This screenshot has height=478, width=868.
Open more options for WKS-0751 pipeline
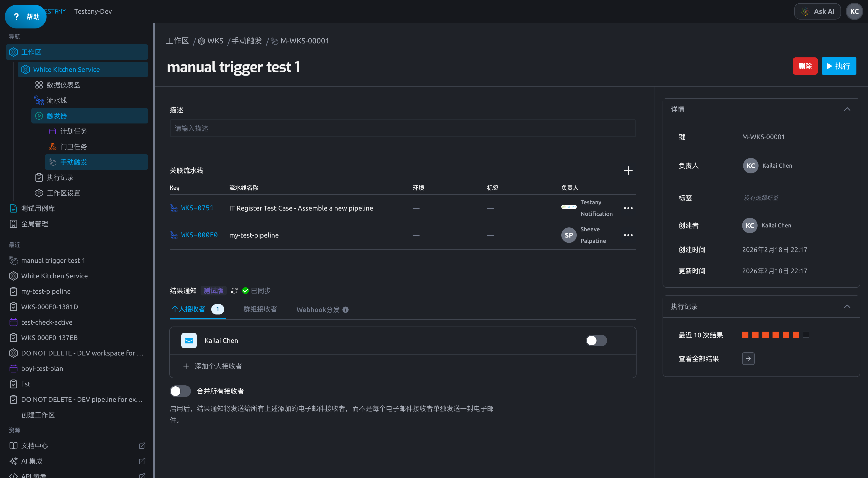click(628, 208)
